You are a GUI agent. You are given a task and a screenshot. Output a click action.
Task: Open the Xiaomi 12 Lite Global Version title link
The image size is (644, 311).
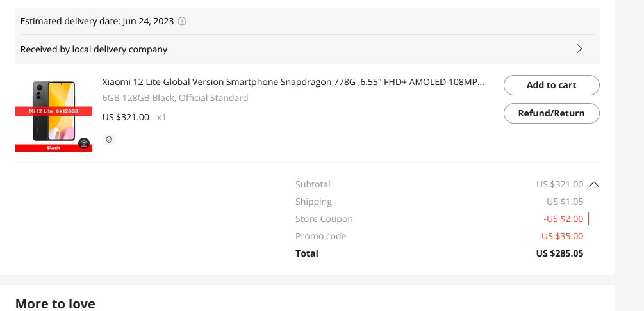293,82
